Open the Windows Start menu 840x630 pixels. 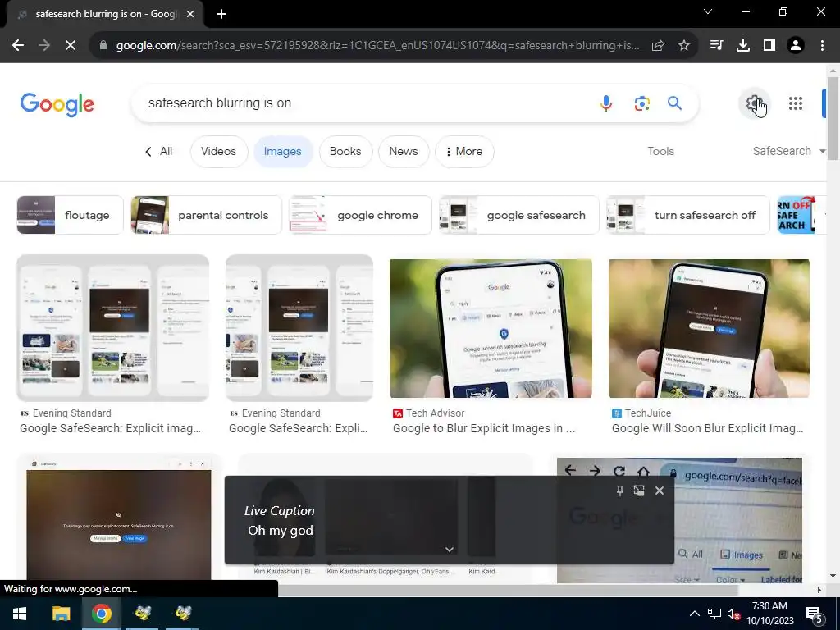tap(20, 614)
